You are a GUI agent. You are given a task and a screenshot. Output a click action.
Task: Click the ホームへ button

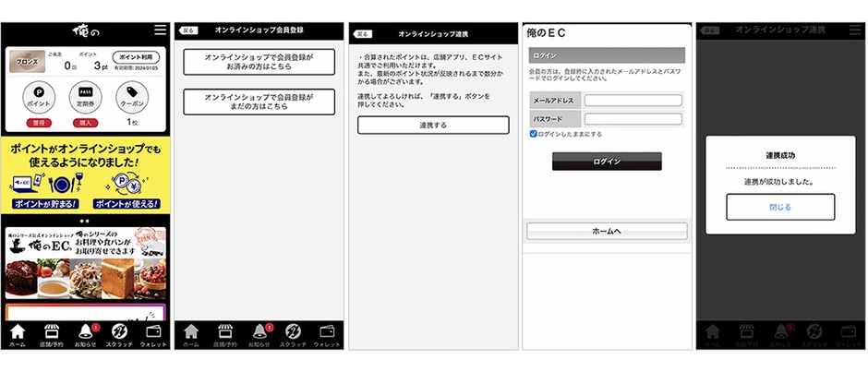(607, 231)
